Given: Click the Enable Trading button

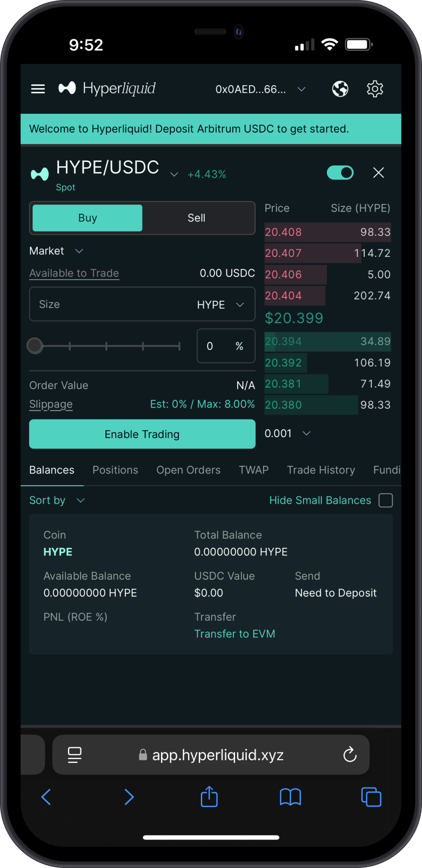Looking at the screenshot, I should (x=142, y=434).
